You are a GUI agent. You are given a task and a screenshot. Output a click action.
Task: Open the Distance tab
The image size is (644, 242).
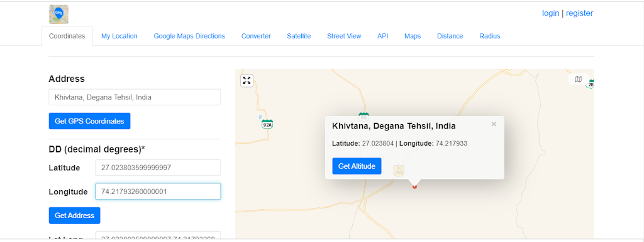(x=450, y=36)
